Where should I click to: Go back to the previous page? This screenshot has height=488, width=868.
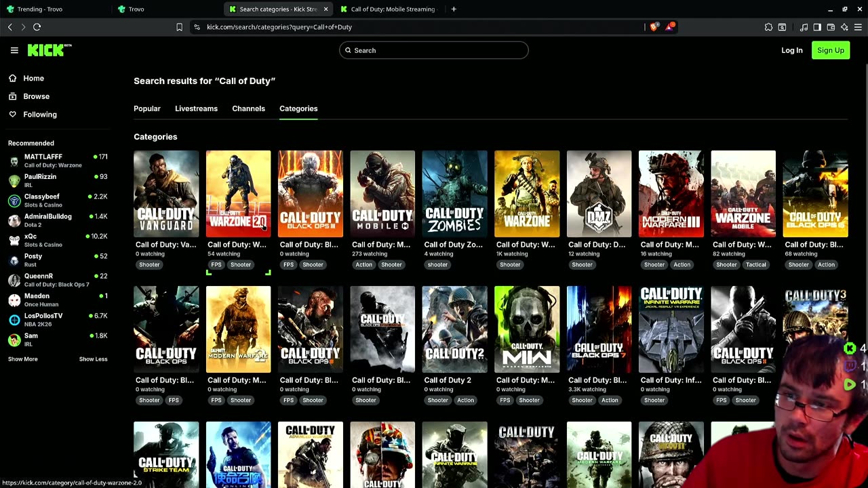click(10, 27)
